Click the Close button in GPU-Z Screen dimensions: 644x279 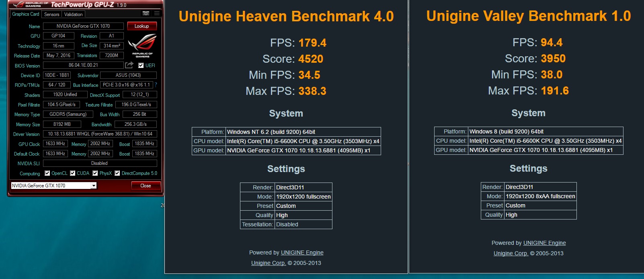pyautogui.click(x=146, y=186)
